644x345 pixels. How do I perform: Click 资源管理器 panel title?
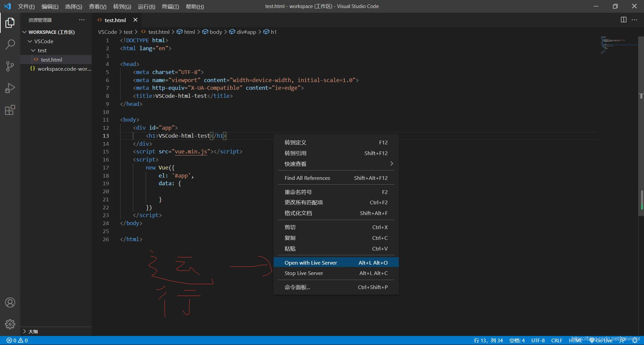(x=40, y=20)
